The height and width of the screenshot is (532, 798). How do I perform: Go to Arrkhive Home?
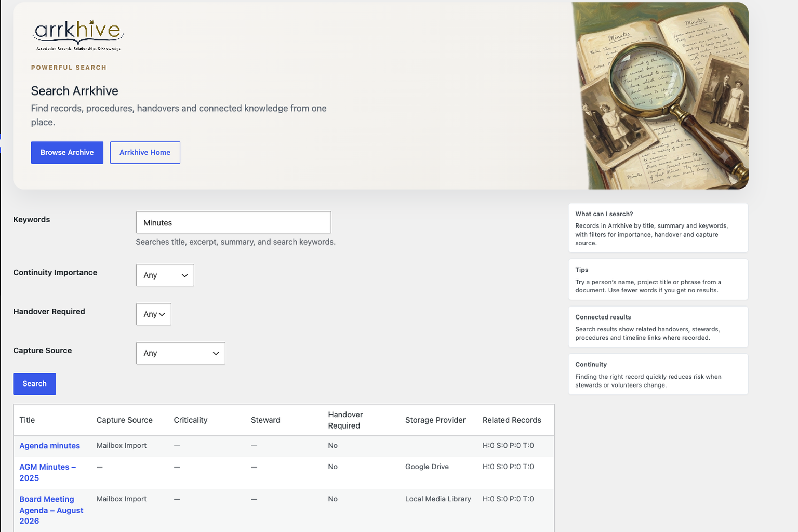145,153
